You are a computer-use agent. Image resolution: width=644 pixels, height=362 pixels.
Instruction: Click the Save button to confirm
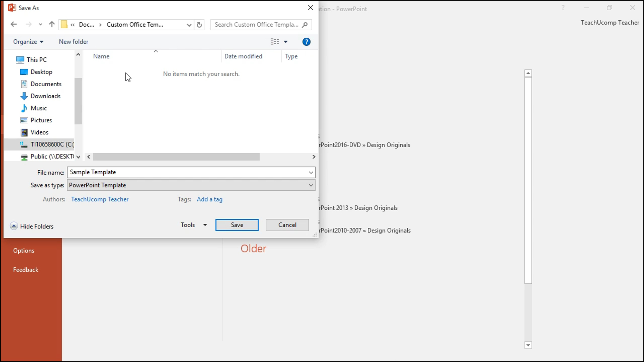coord(237,225)
